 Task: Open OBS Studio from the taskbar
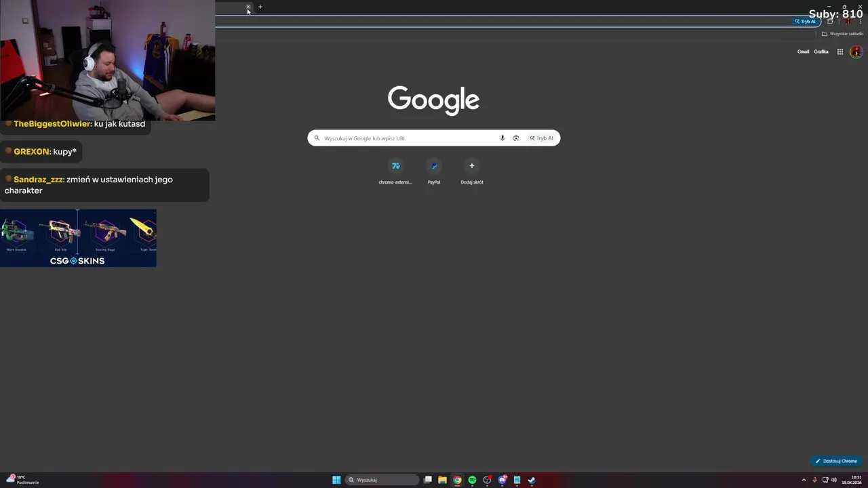(x=487, y=480)
